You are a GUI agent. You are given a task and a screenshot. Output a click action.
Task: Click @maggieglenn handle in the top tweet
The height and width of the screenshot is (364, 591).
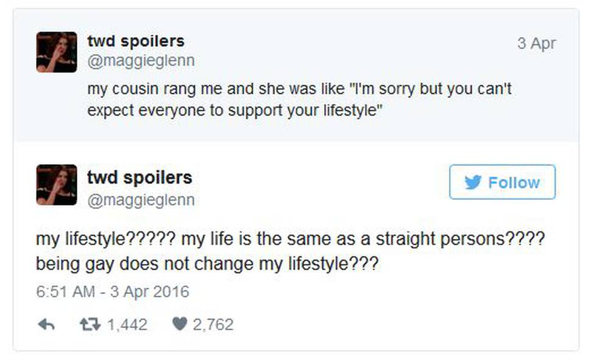click(141, 61)
